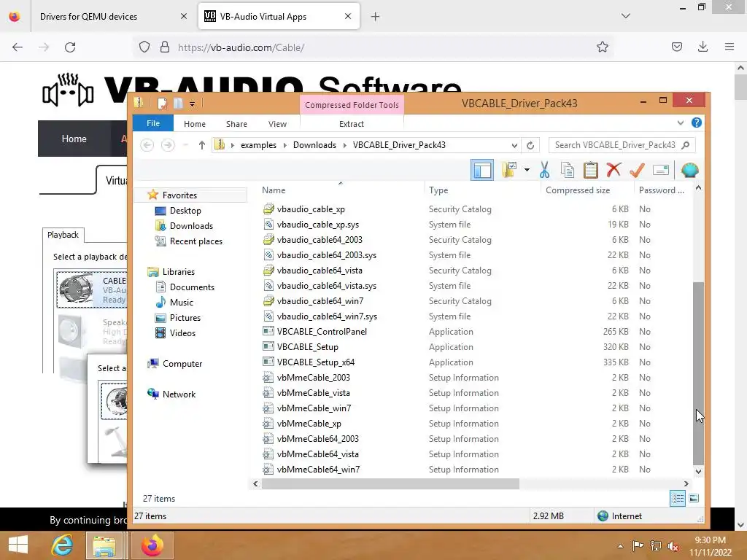Select Documents library
Viewport: 747px width, 560px height.
pyautogui.click(x=192, y=287)
